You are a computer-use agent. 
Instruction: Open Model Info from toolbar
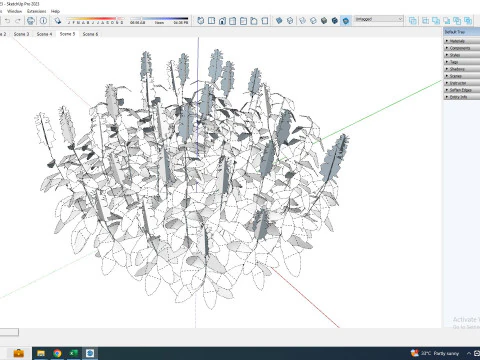43,21
